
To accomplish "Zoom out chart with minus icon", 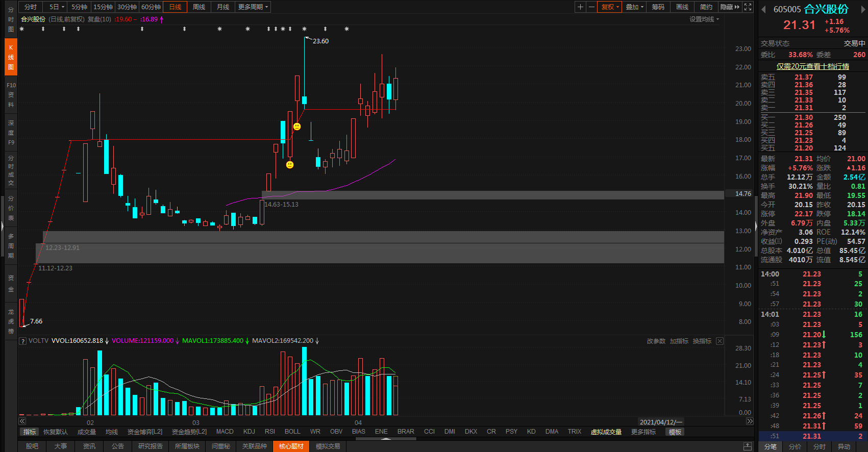I will coord(591,7).
